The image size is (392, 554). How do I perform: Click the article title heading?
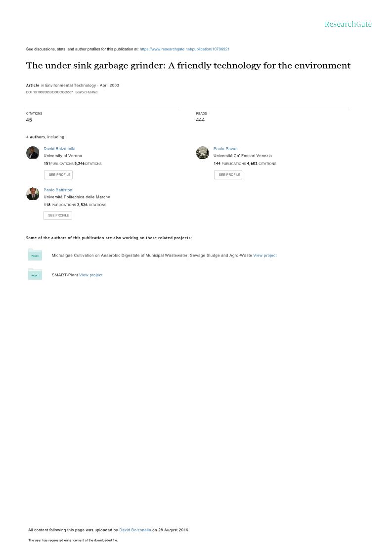pos(188,66)
